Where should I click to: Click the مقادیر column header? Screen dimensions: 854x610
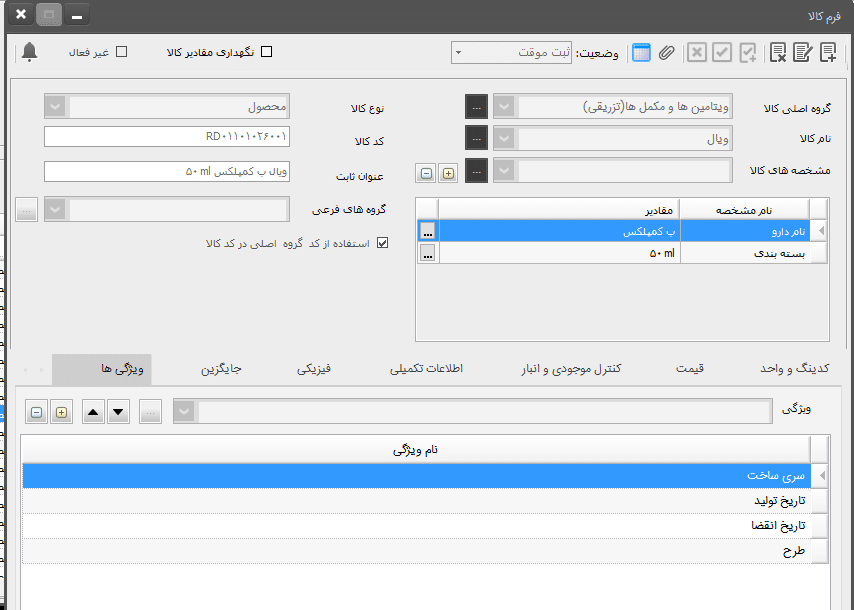coord(559,210)
